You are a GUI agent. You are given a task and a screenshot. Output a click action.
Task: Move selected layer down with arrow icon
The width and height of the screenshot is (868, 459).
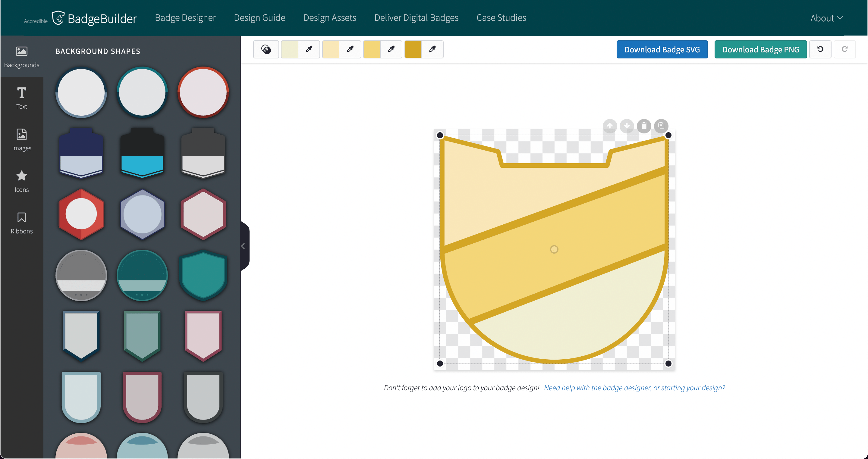pos(627,126)
